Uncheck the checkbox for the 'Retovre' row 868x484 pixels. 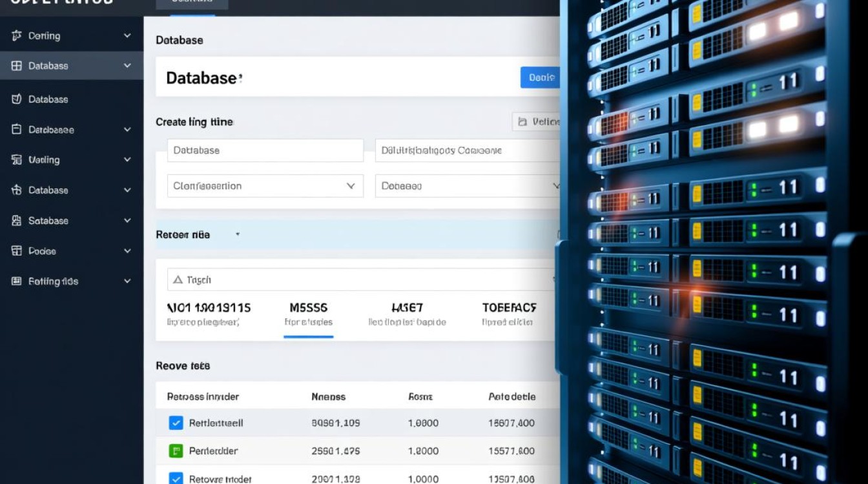[x=176, y=478]
